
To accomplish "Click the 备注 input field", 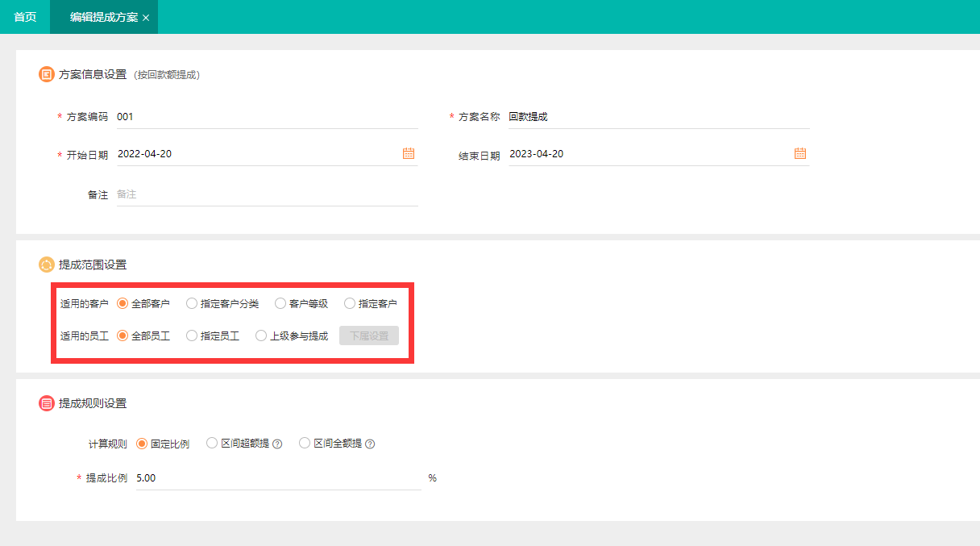I will (x=266, y=195).
